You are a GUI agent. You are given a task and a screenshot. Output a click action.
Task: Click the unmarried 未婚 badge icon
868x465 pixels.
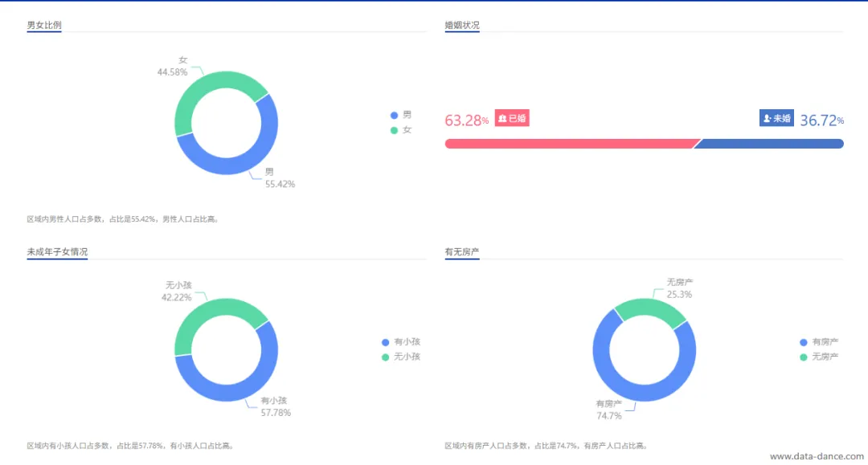776,118
